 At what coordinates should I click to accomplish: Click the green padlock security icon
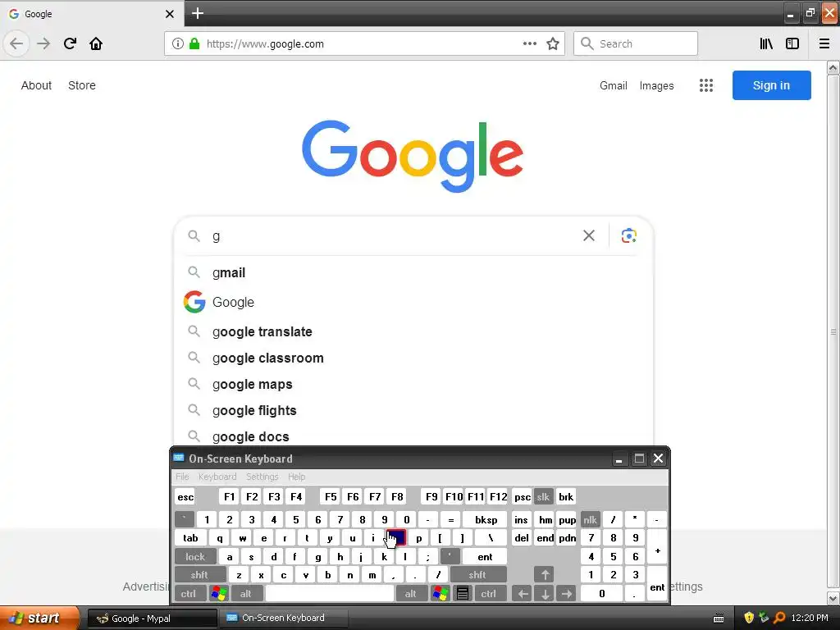tap(194, 44)
